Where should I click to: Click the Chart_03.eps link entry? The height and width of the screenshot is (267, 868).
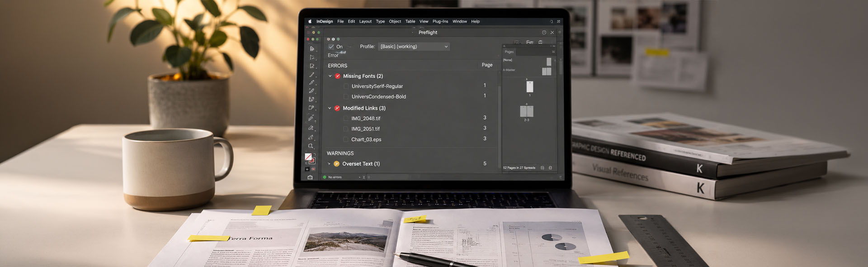click(366, 139)
